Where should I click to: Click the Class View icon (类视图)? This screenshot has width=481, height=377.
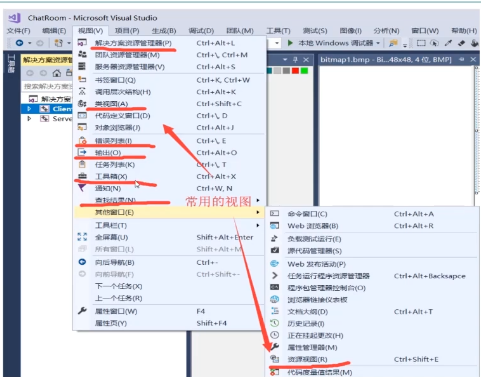point(82,103)
